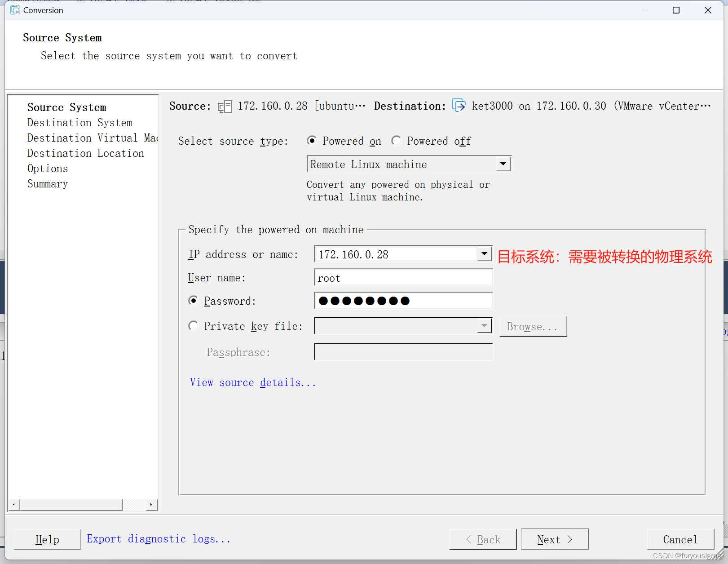Image resolution: width=728 pixels, height=564 pixels.
Task: Go to the Destination Location step
Action: click(86, 153)
